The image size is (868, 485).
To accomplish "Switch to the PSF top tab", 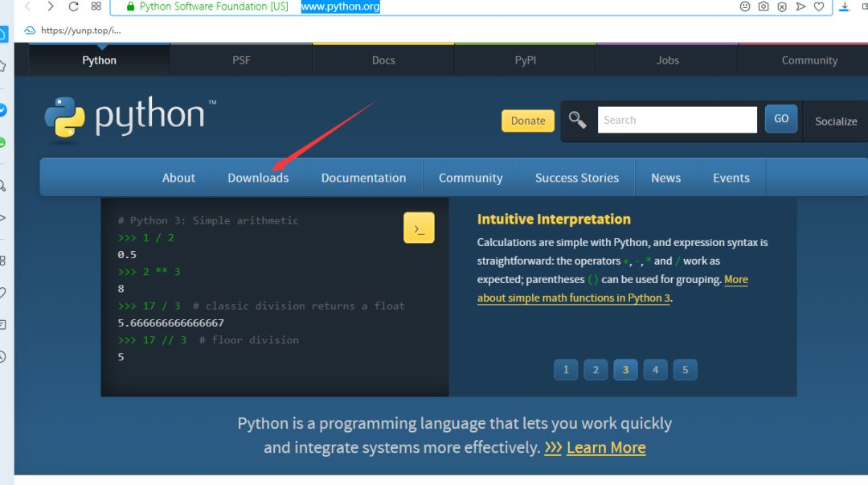I will (241, 60).
